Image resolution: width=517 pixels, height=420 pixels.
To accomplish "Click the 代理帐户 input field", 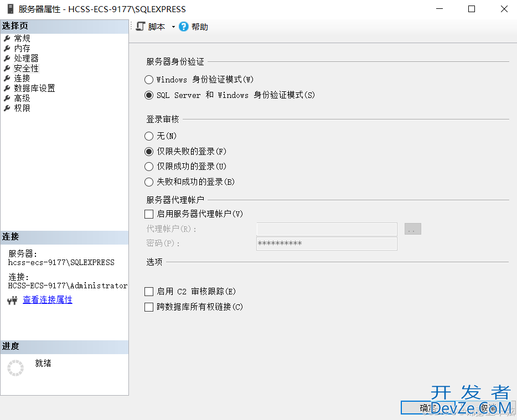I will (x=327, y=229).
